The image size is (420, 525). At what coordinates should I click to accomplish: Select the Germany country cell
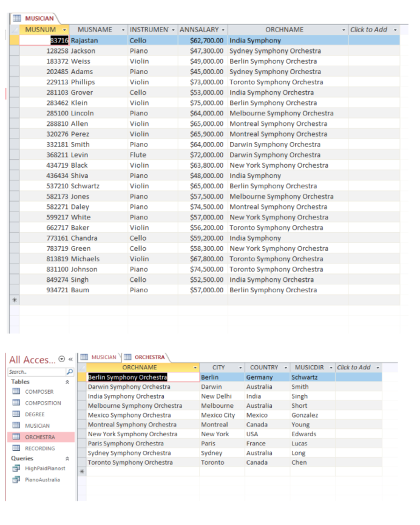coord(267,377)
